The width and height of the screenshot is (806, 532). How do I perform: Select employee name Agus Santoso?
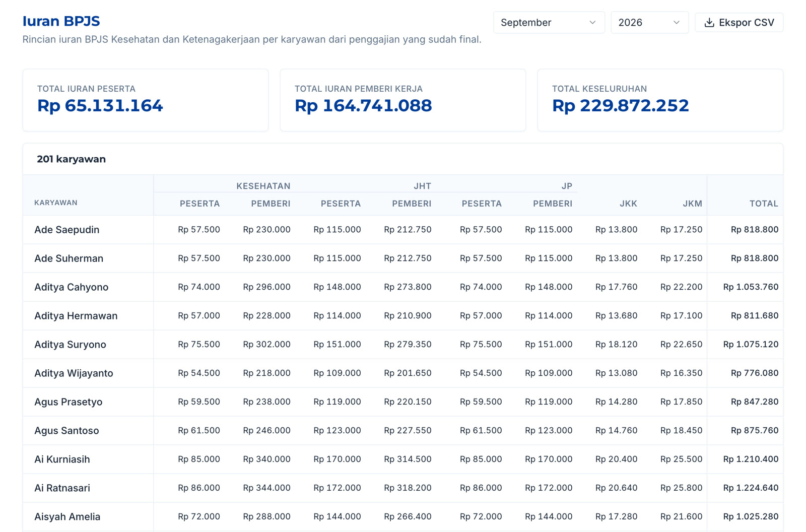click(66, 431)
